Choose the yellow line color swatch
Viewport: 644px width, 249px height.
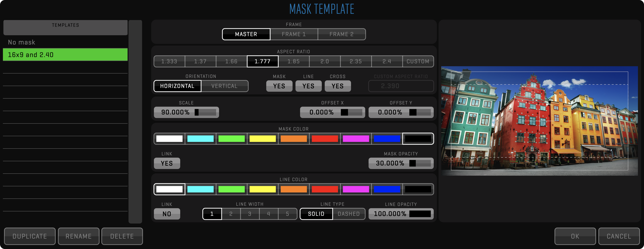[262, 189]
